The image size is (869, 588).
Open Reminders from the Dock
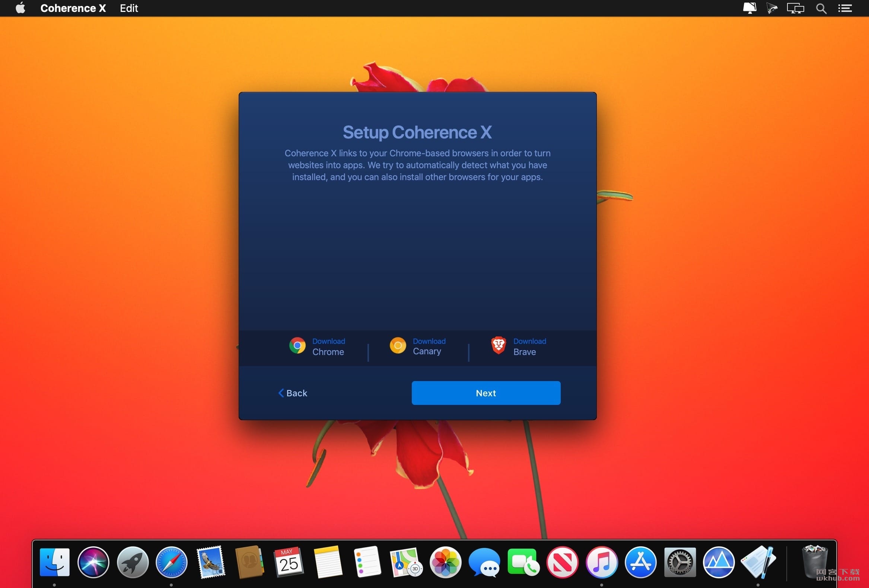pyautogui.click(x=367, y=562)
